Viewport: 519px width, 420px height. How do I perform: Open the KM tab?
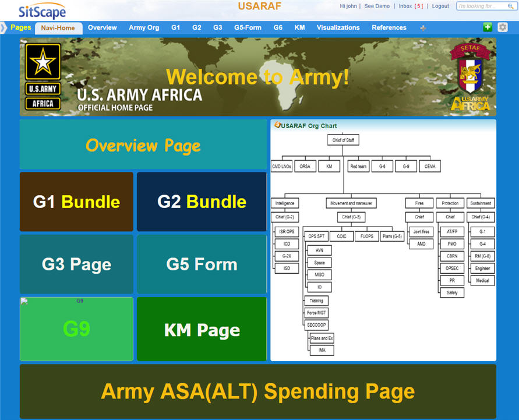tap(299, 27)
